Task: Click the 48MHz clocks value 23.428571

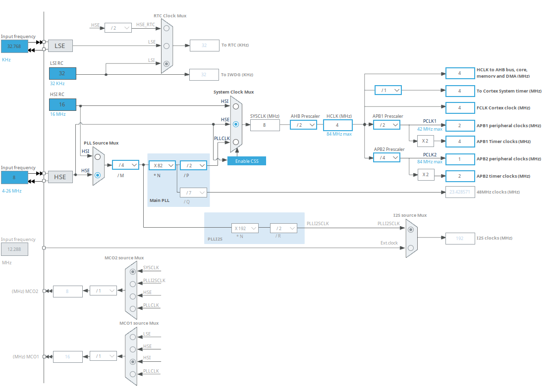Action: 460,192
